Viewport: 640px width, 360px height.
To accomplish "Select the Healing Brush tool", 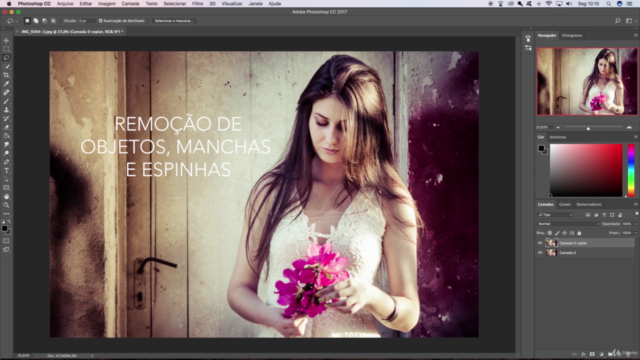I will pos(6,93).
